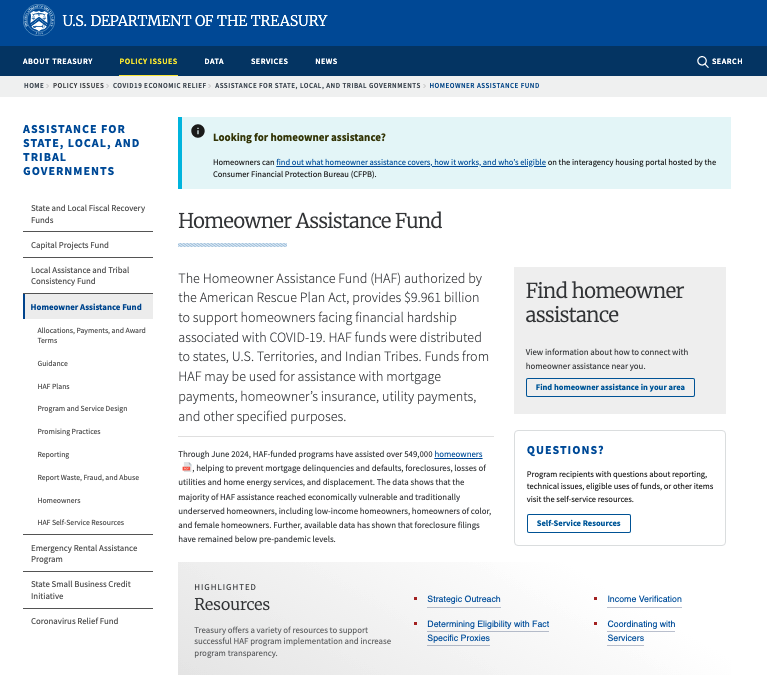Open the News menu
Screen dimensions: 767x686
pyautogui.click(x=326, y=61)
